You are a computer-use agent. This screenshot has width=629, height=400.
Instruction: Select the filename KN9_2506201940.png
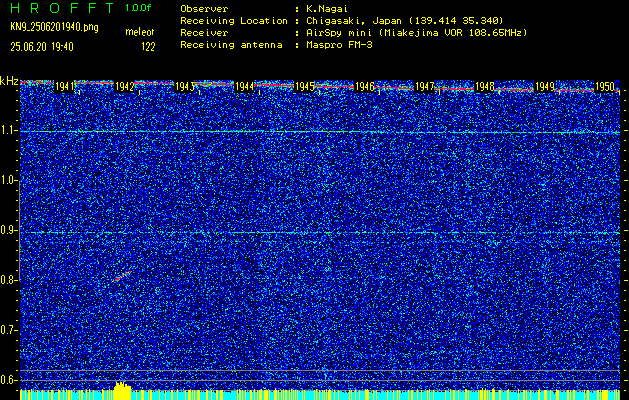[x=54, y=27]
